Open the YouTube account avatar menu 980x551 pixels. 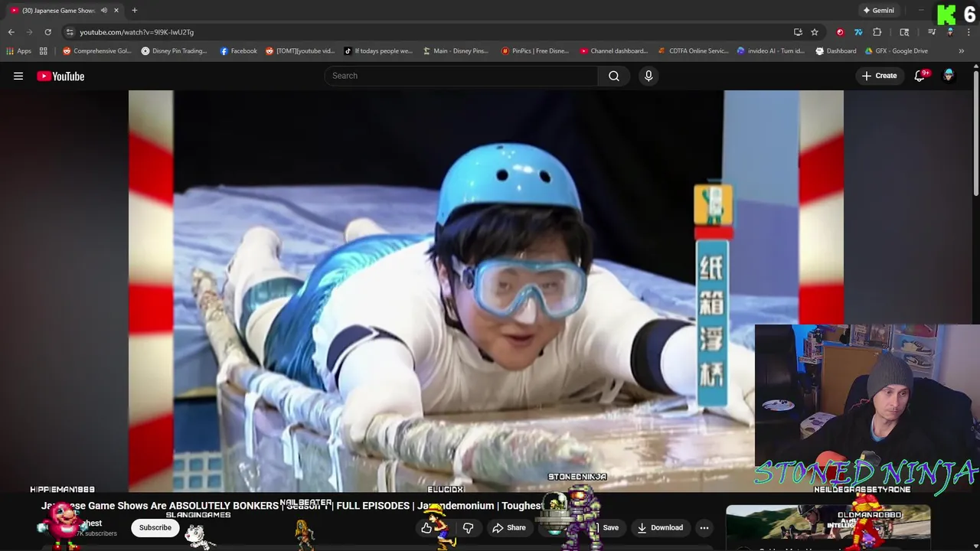(949, 76)
